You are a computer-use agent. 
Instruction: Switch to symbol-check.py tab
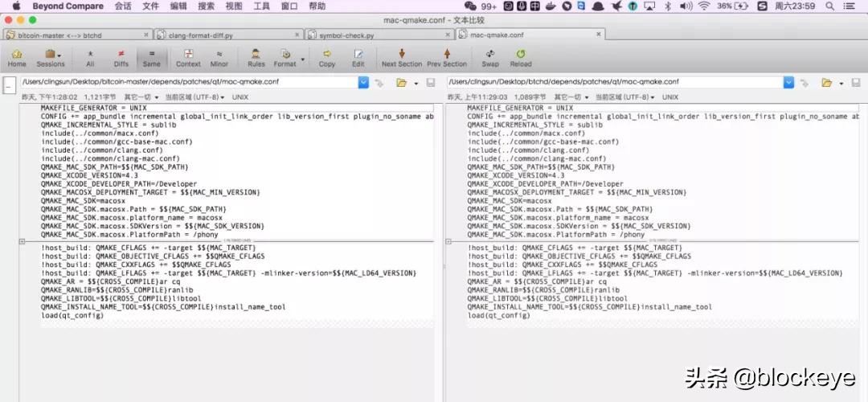tap(379, 35)
